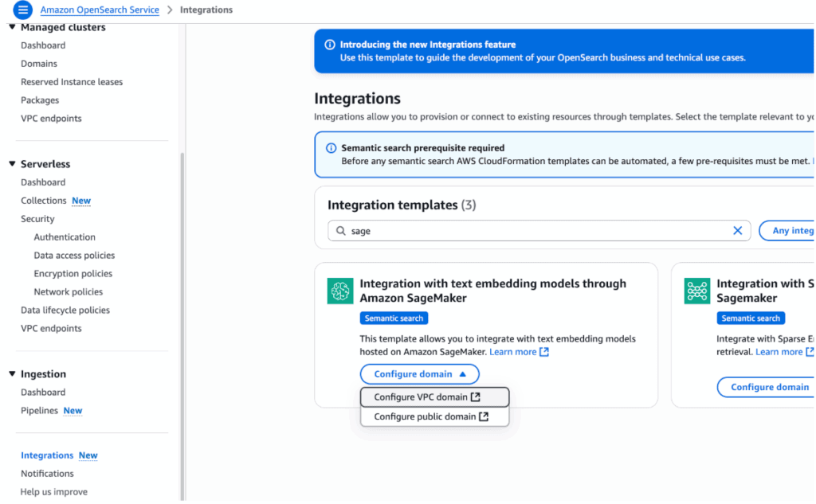This screenshot has height=504, width=816.
Task: Click the Semantic search badge on the Sparse template
Action: click(751, 318)
